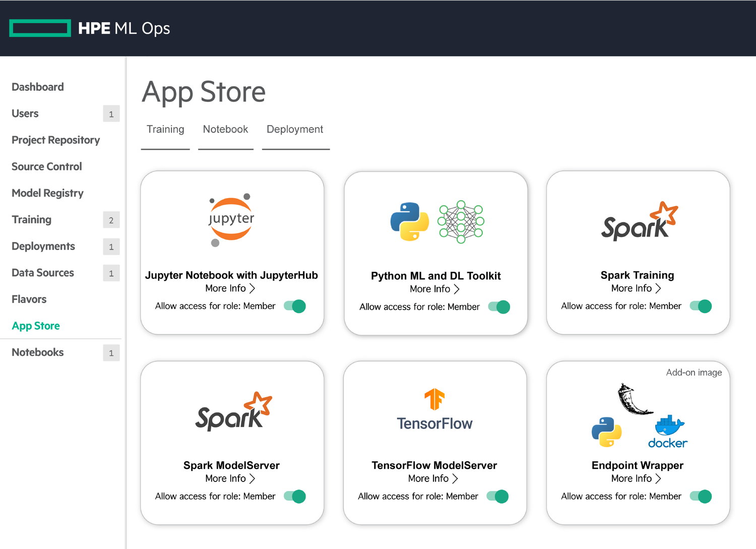Open Source Control in the sidebar
Viewport: 756px width, 549px height.
(x=46, y=166)
